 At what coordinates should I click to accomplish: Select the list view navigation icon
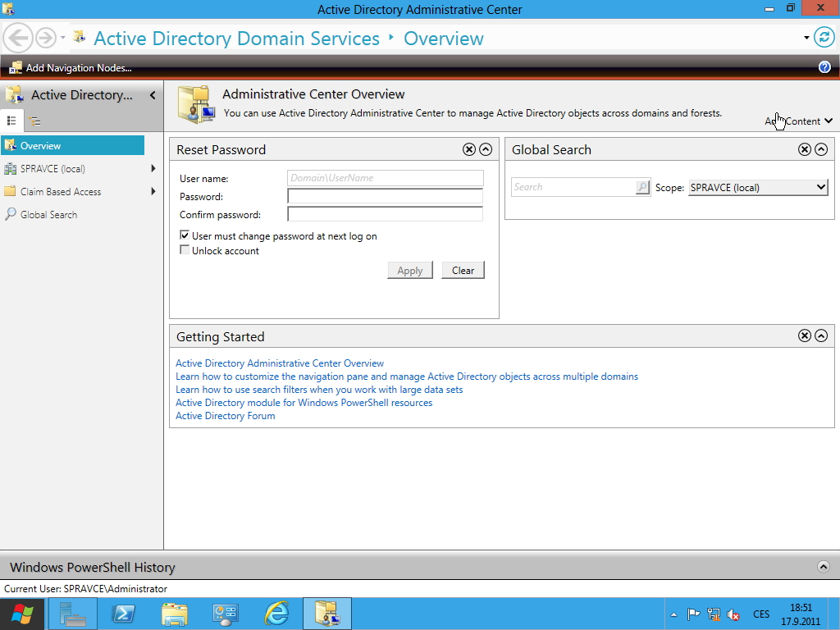pos(12,121)
